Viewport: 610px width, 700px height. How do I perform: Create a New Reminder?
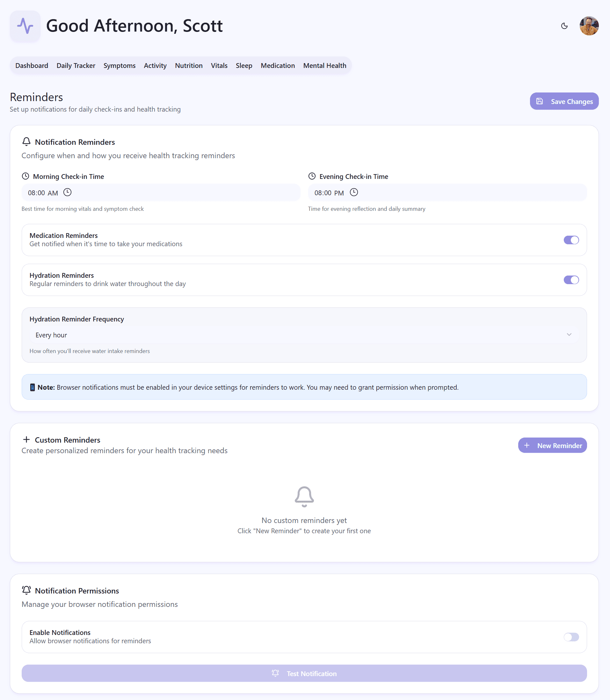click(552, 445)
